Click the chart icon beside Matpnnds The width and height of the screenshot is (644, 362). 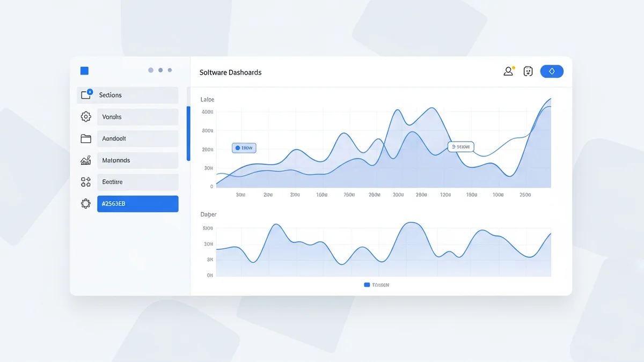click(x=86, y=160)
